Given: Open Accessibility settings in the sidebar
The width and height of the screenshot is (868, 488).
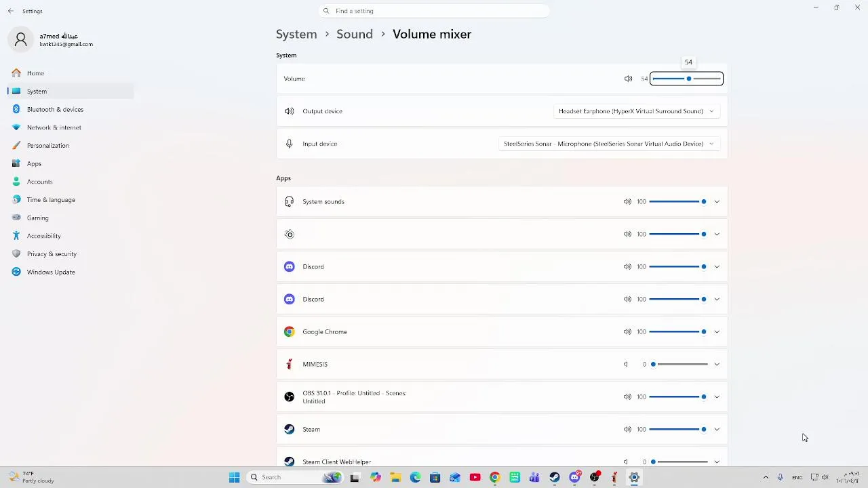Looking at the screenshot, I should point(43,236).
